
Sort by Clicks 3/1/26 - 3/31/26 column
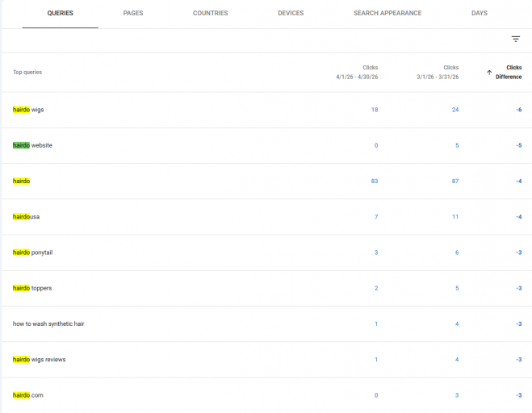pyautogui.click(x=438, y=73)
